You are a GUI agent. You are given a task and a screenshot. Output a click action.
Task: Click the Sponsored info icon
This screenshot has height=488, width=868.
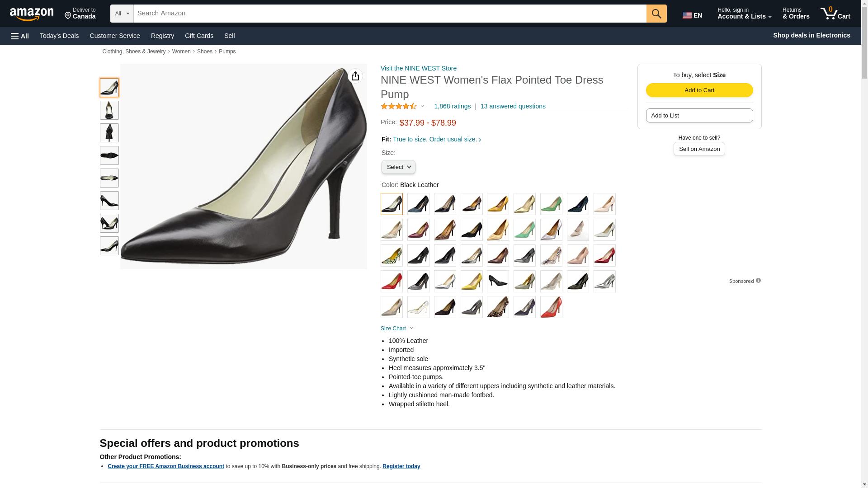(x=758, y=281)
